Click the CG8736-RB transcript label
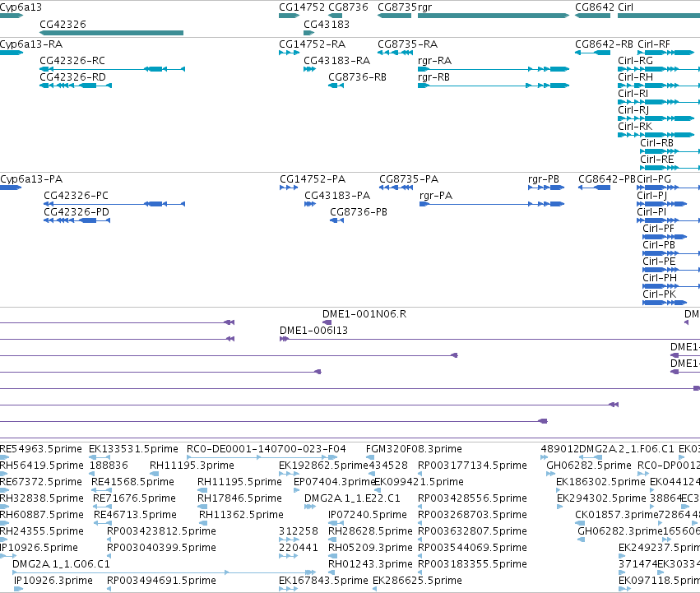 pos(357,77)
